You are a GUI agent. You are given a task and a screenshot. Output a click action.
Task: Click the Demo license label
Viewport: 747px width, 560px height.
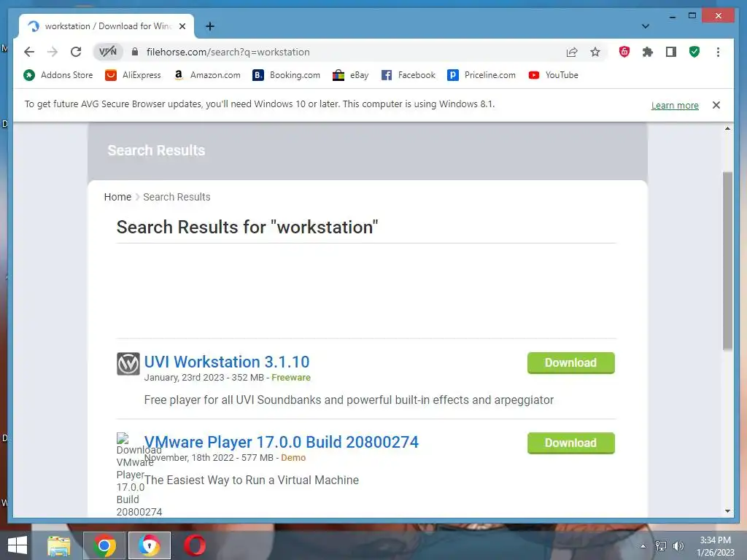click(x=293, y=458)
